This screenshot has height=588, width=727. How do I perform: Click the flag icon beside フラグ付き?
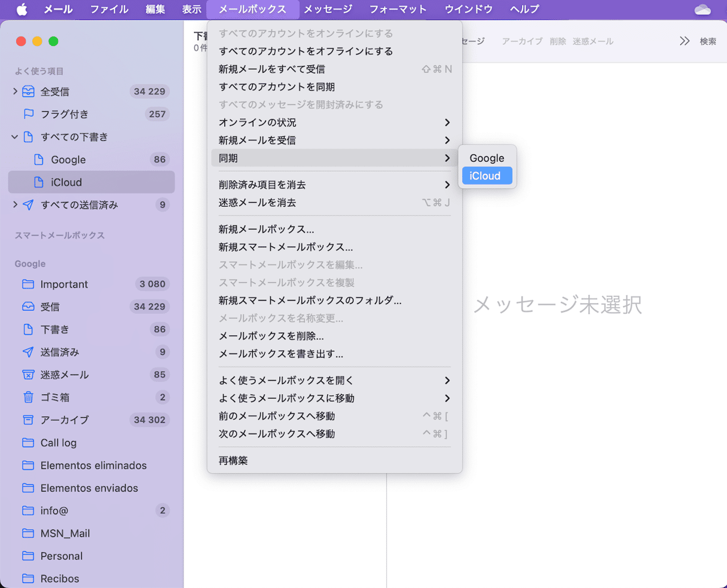pyautogui.click(x=28, y=114)
